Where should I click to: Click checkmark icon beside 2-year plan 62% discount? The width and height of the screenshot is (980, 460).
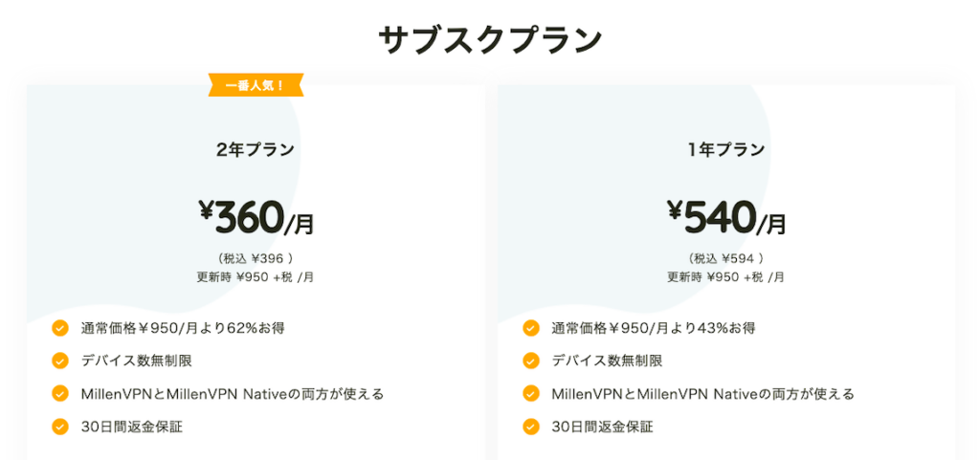(60, 328)
